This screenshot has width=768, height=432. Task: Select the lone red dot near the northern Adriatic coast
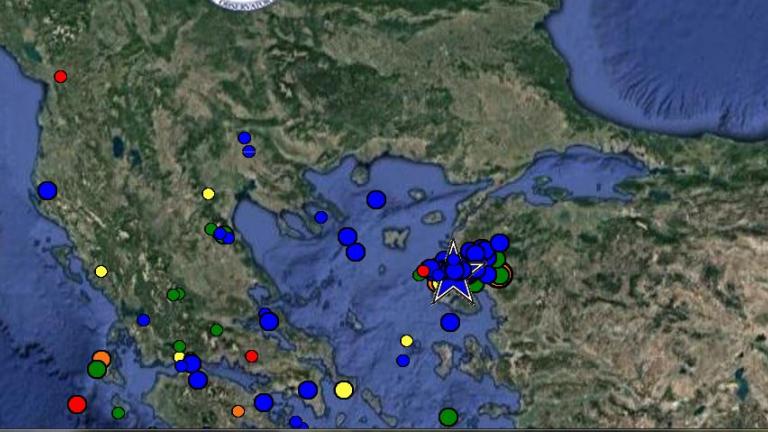click(60, 76)
